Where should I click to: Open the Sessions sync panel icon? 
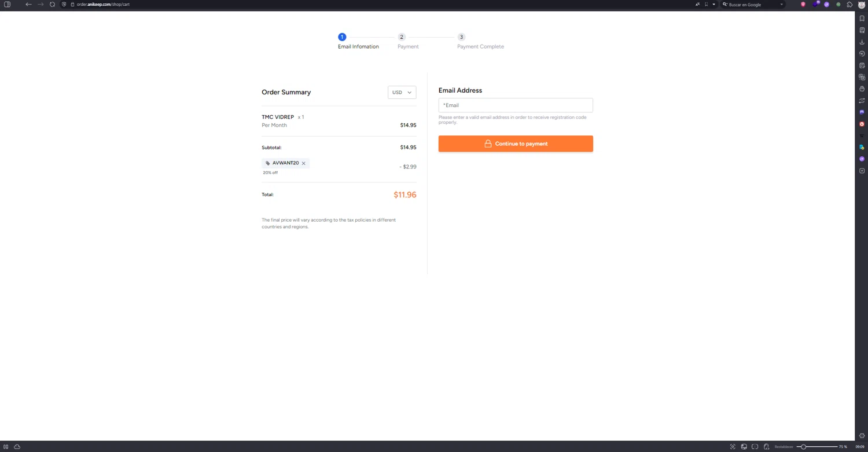pos(862,100)
